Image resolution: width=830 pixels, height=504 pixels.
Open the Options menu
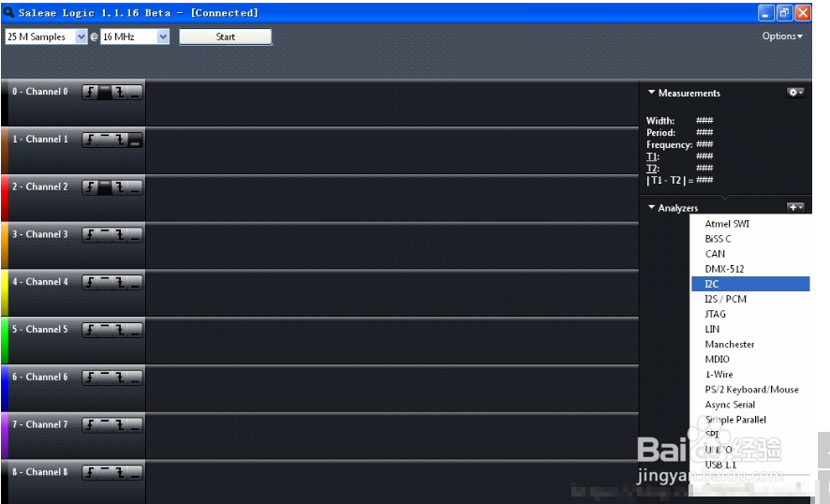(782, 36)
